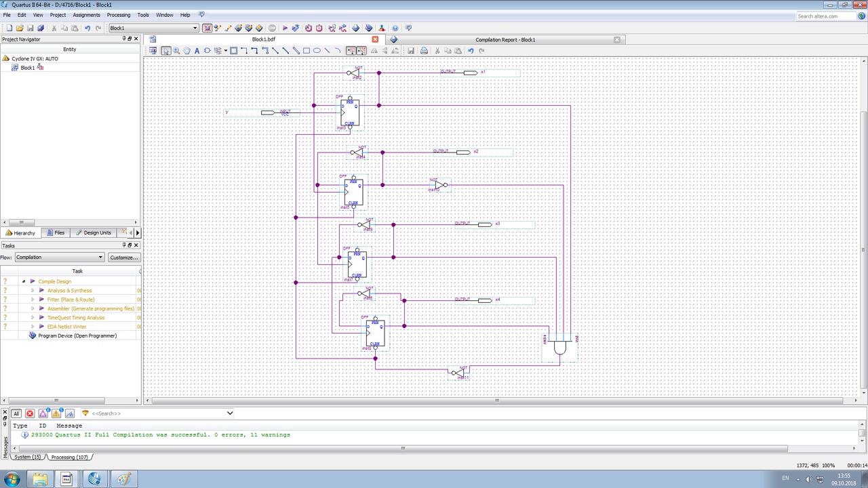The width and height of the screenshot is (868, 488).
Task: Open the Flow Compilation dropdown
Action: tap(60, 258)
